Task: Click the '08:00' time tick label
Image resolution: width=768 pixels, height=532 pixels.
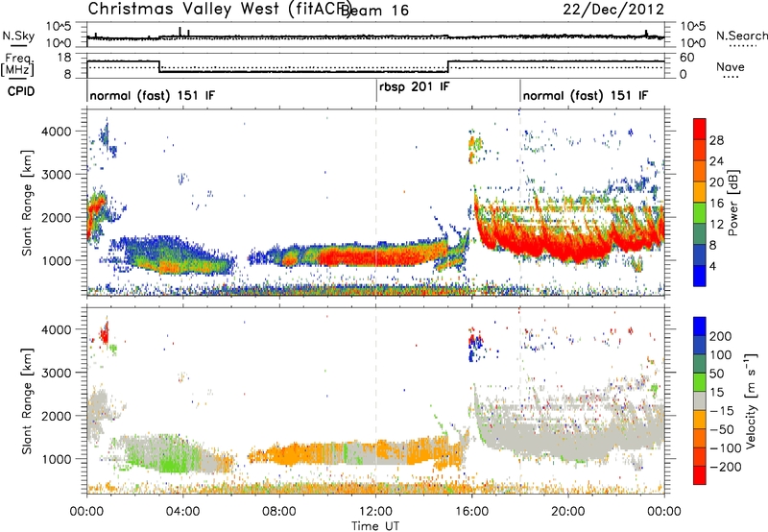Action: pos(278,512)
